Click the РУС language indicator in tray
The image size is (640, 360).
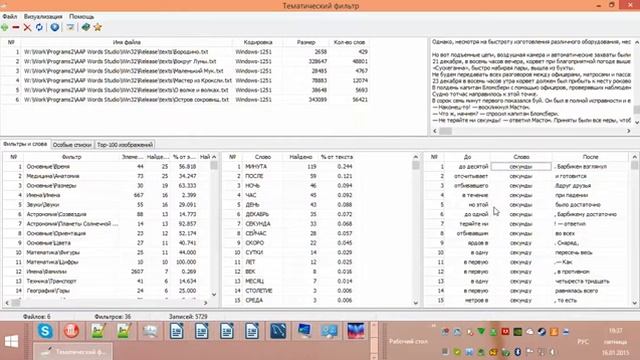pos(583,341)
